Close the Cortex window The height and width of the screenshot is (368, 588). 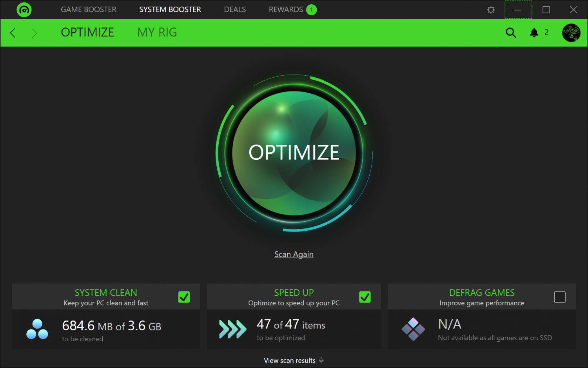point(573,10)
